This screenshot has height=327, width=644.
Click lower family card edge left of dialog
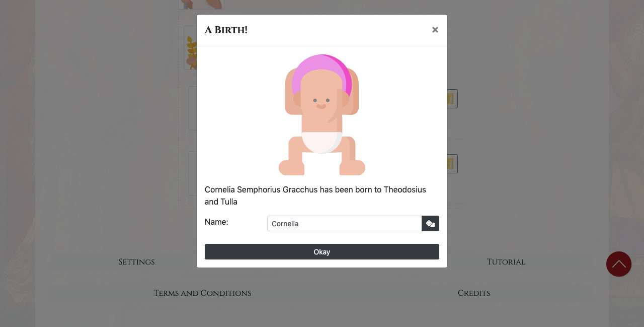tap(193, 173)
